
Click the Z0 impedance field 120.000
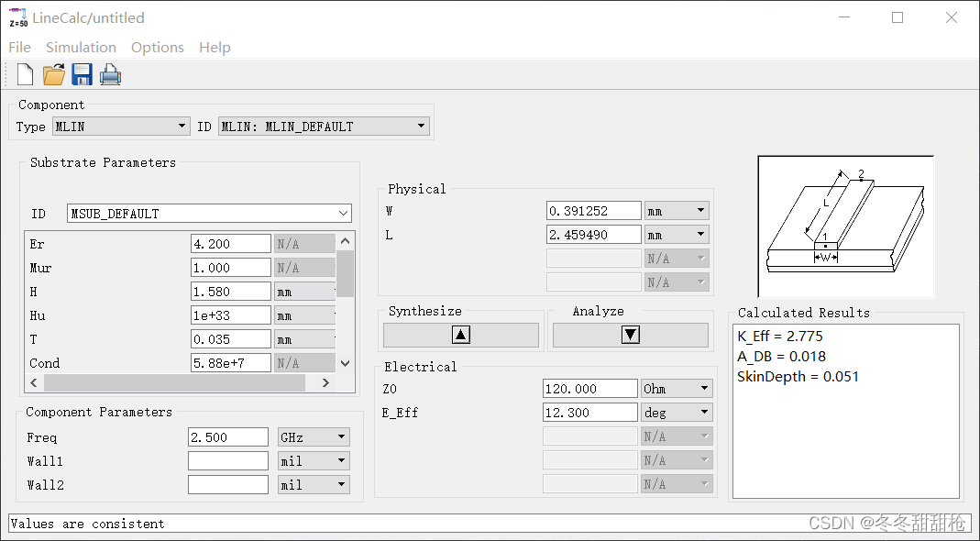pyautogui.click(x=590, y=389)
